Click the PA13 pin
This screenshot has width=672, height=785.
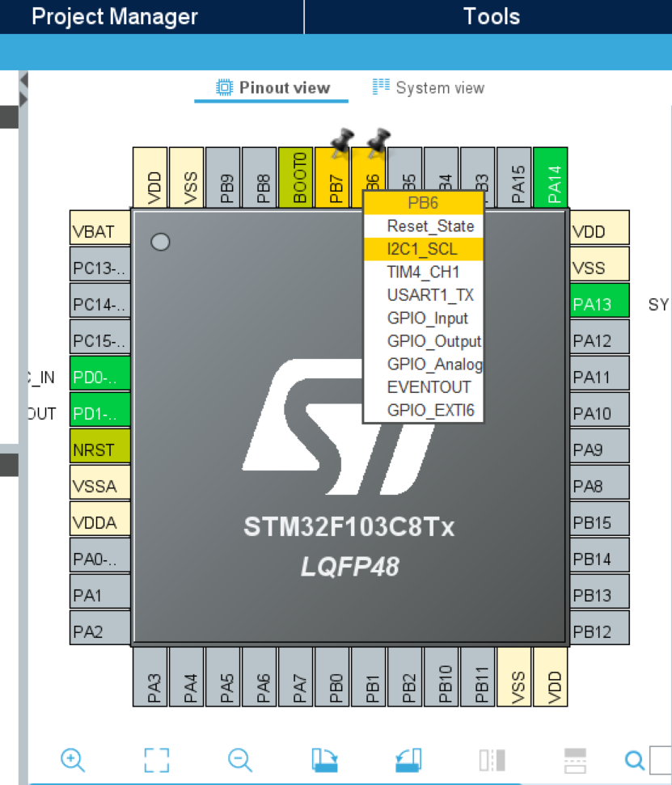599,301
